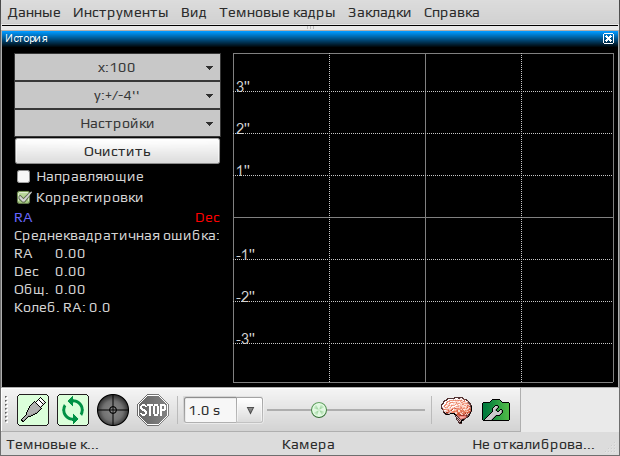Click the Очистить button
The height and width of the screenshot is (456, 620).
[x=117, y=151]
